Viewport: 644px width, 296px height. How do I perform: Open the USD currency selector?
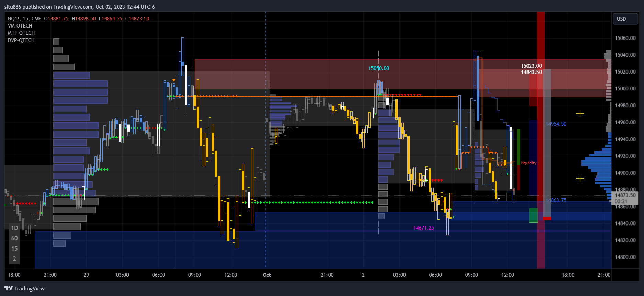(x=625, y=19)
